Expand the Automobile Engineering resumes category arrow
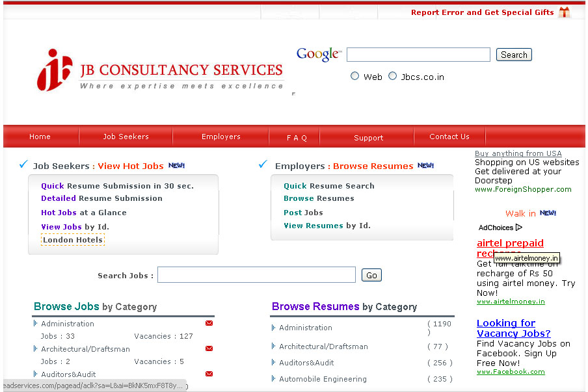 pos(273,378)
